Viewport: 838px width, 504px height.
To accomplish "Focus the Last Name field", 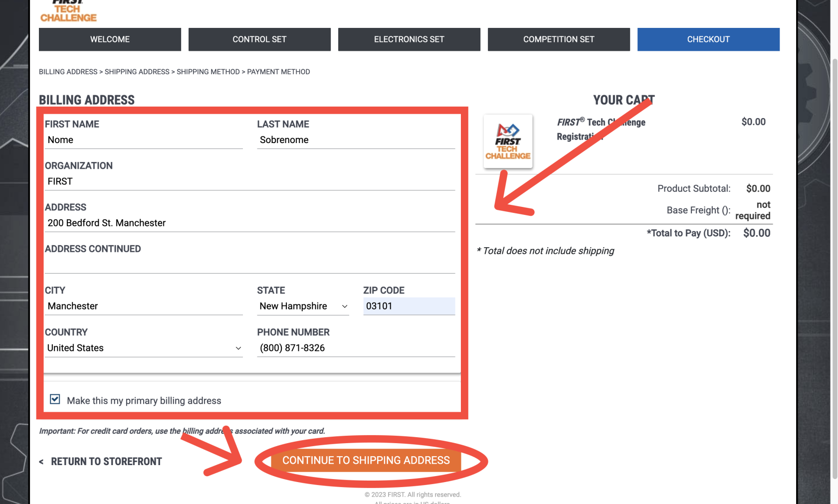I will click(x=356, y=140).
